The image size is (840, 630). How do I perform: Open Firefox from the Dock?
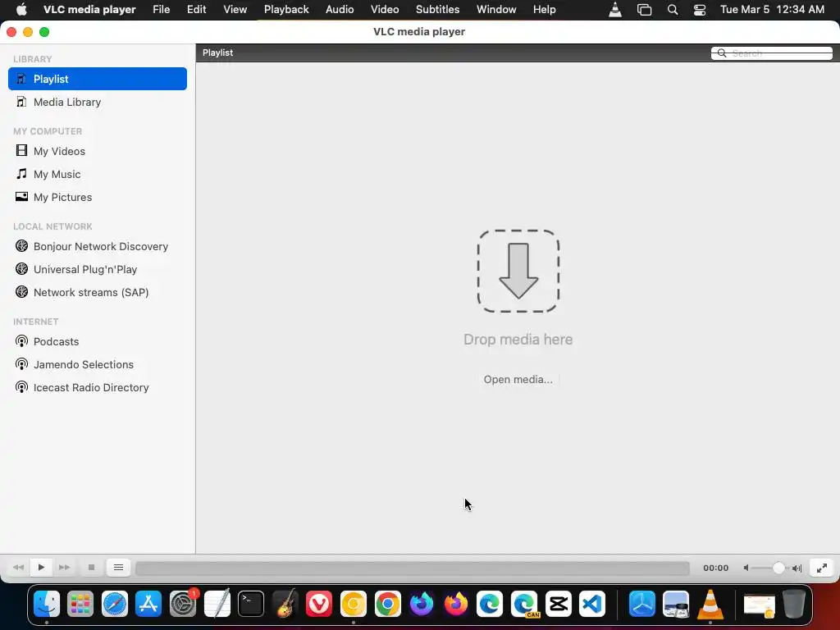456,604
